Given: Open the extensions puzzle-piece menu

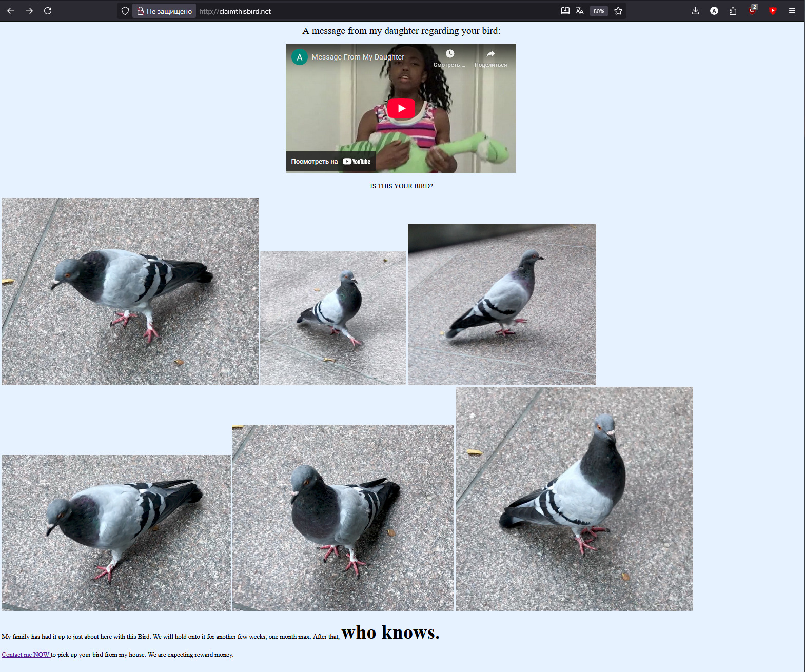Looking at the screenshot, I should pos(733,11).
